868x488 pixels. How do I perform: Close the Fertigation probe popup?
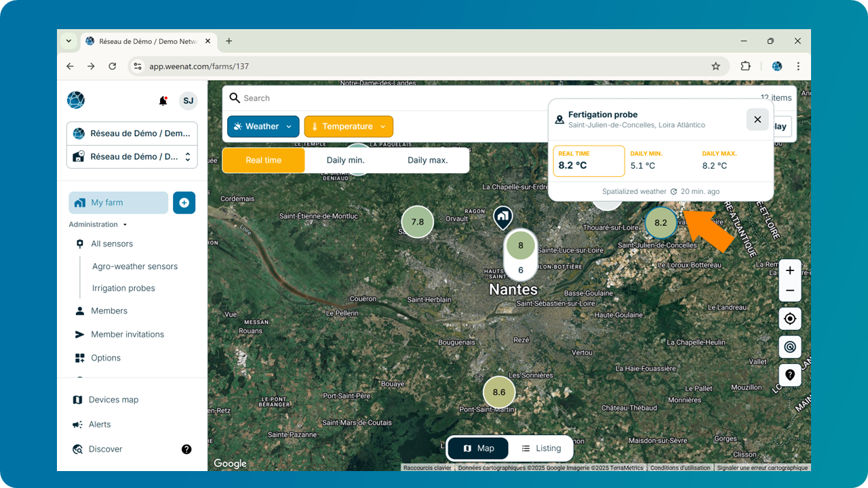[757, 119]
